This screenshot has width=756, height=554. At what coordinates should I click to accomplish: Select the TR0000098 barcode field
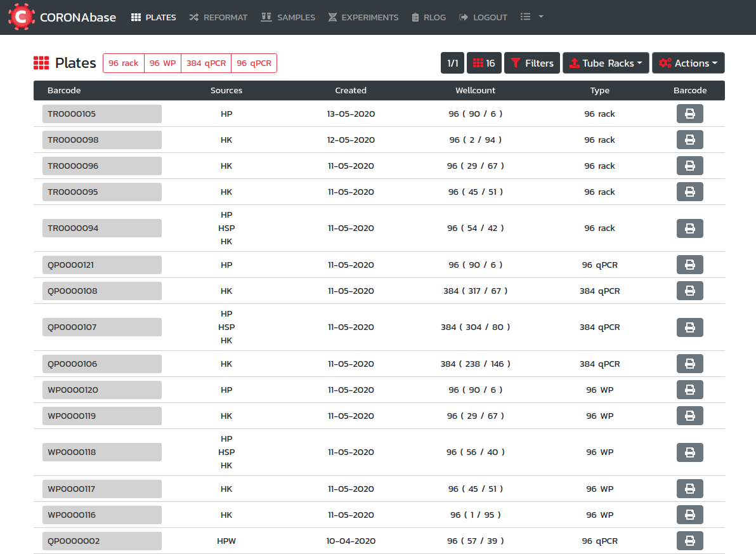point(101,140)
